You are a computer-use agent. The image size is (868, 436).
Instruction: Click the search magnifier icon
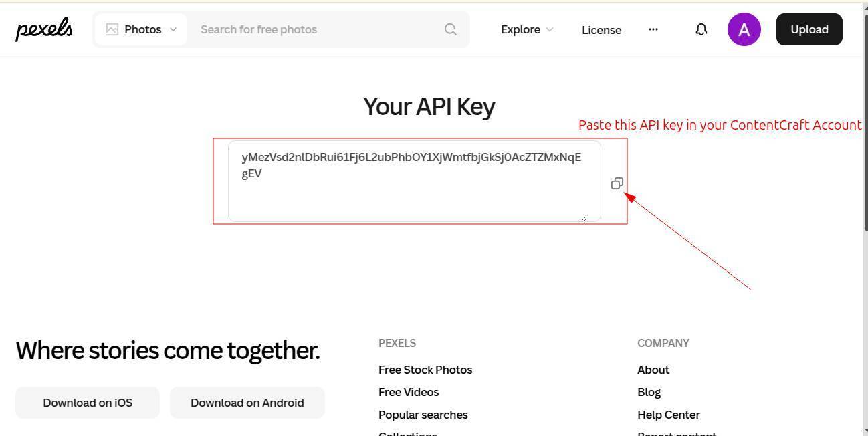(x=451, y=29)
